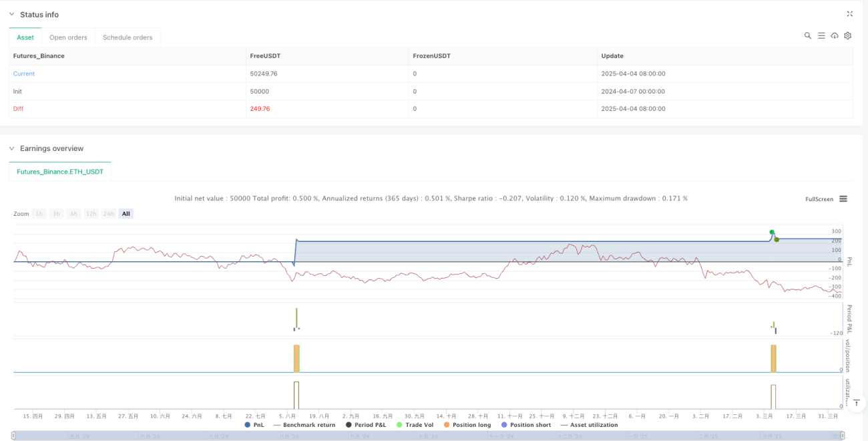The width and height of the screenshot is (868, 441).
Task: Switch to the Schedule orders tab
Action: pos(128,37)
